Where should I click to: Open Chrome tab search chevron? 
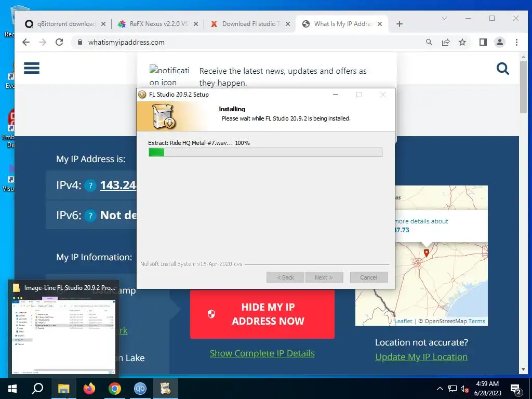point(444,18)
